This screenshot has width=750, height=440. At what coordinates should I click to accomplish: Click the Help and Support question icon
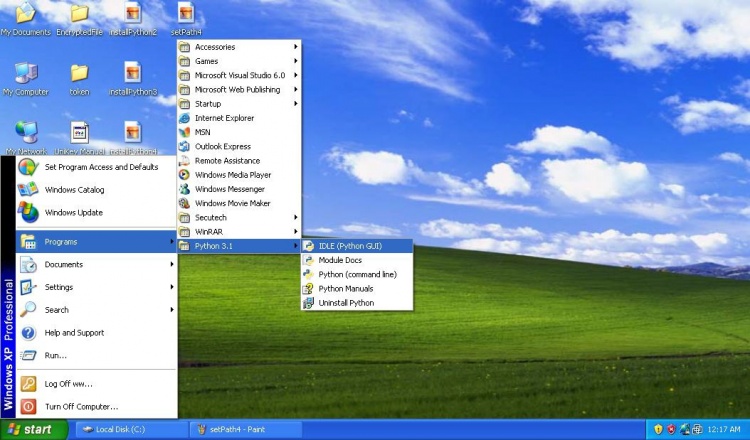(x=28, y=333)
